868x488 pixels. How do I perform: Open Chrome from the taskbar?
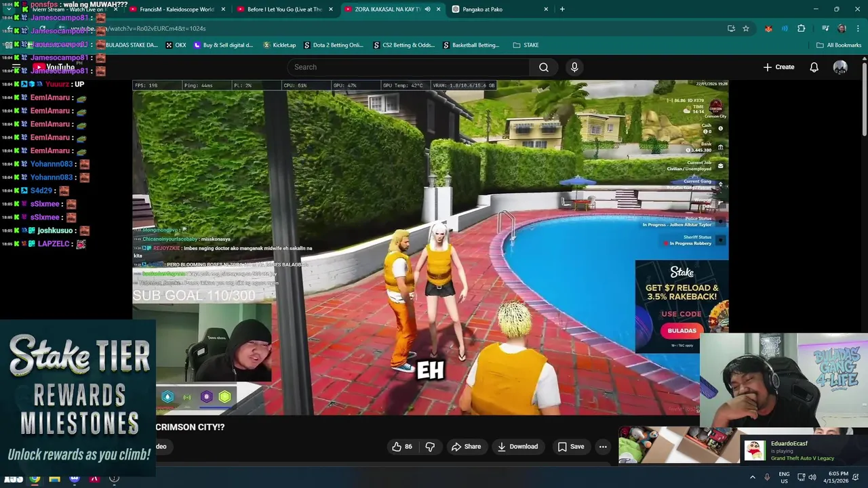pyautogui.click(x=35, y=479)
